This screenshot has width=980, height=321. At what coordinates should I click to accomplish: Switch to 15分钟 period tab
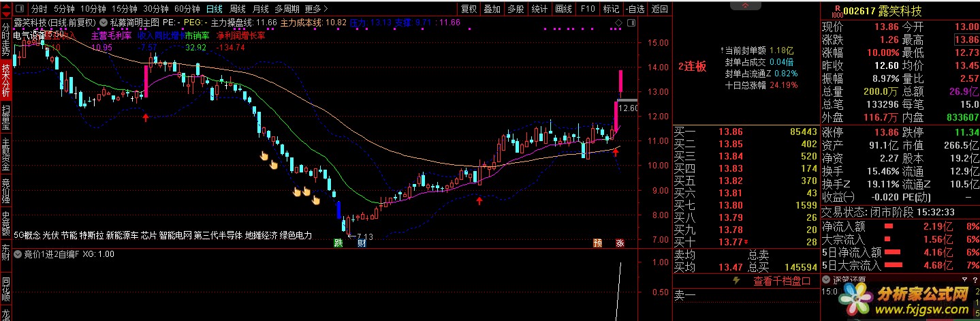(x=125, y=9)
